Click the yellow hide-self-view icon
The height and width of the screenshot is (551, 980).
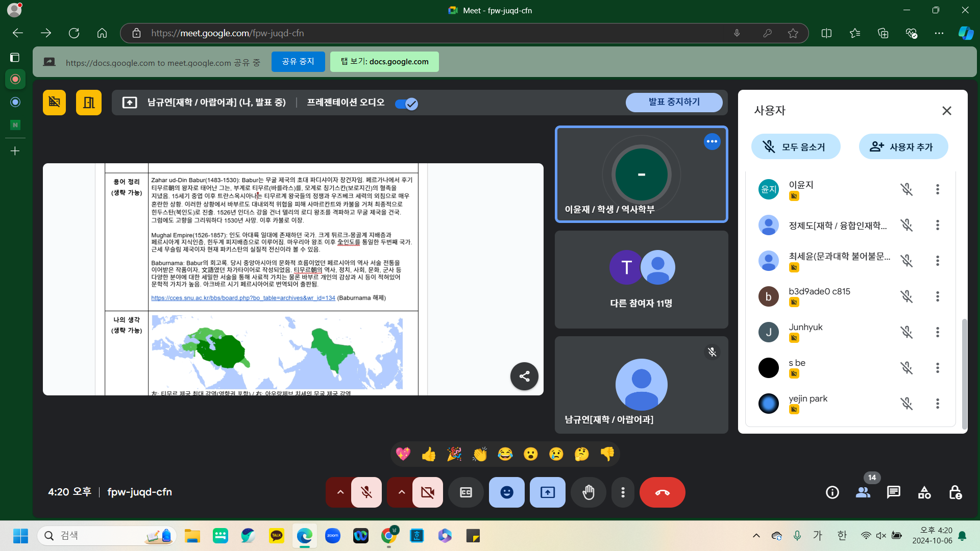point(54,103)
